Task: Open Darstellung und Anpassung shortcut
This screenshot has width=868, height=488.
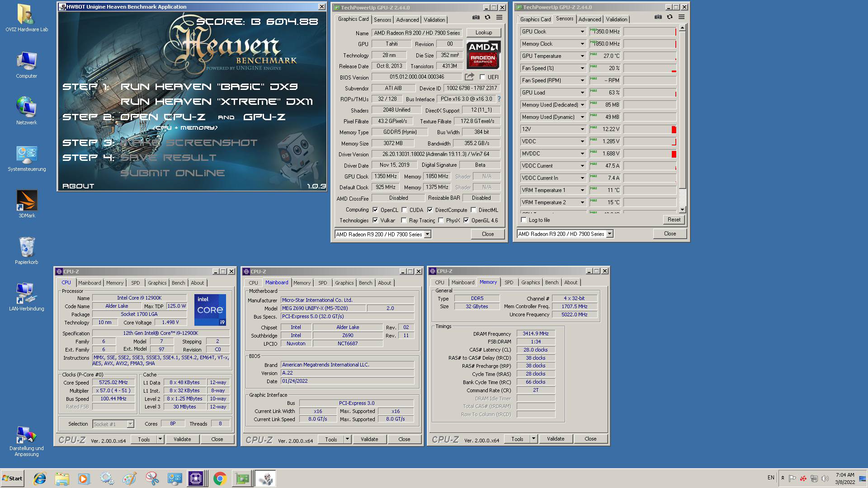Action: (x=27, y=441)
